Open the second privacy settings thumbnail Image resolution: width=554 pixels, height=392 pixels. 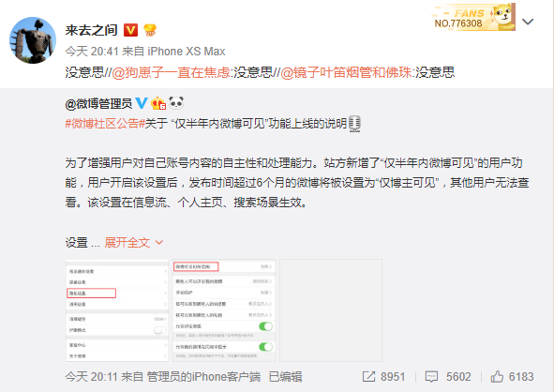(224, 310)
